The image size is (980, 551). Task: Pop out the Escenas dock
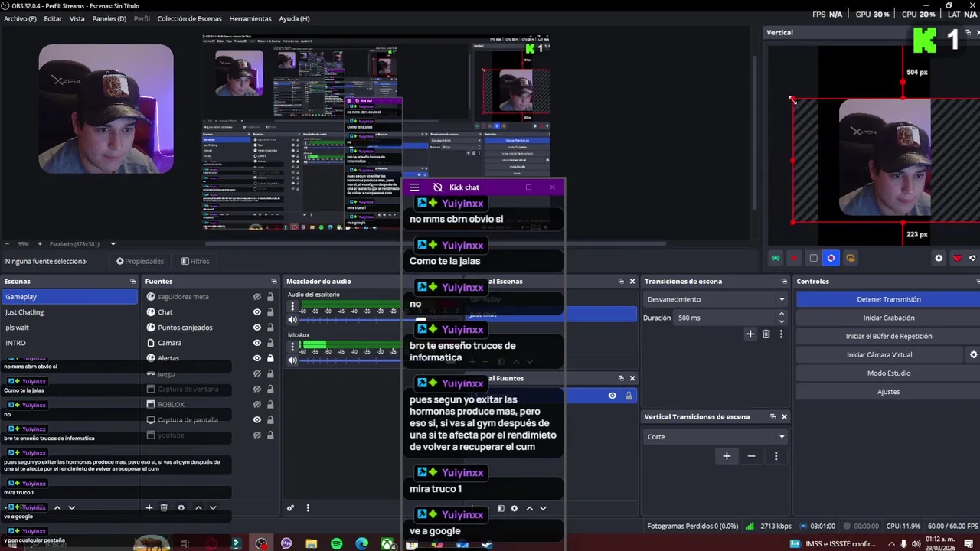[x=132, y=282]
